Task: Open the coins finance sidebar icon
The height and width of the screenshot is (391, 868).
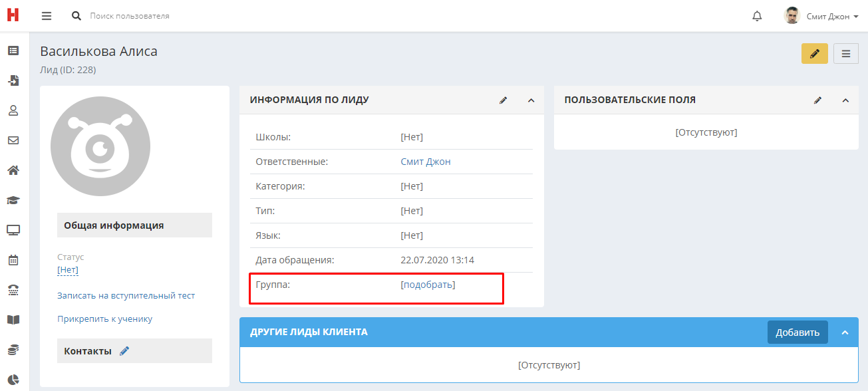Action: [x=13, y=350]
